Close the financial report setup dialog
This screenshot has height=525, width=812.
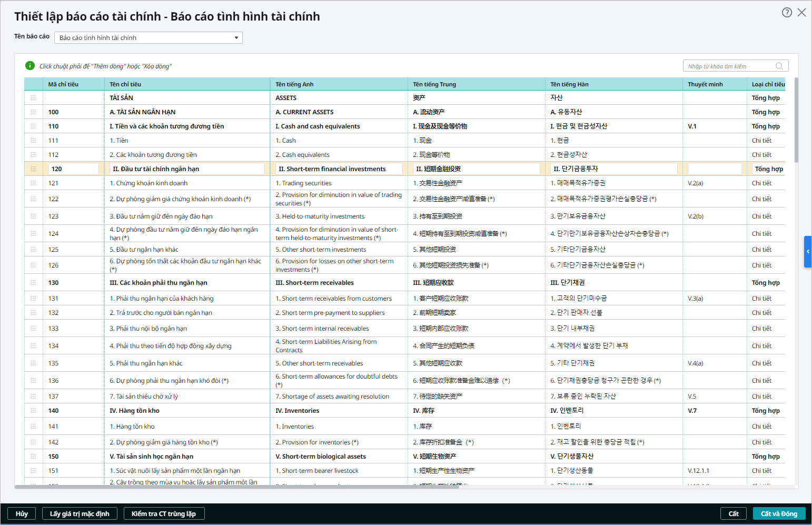[801, 13]
